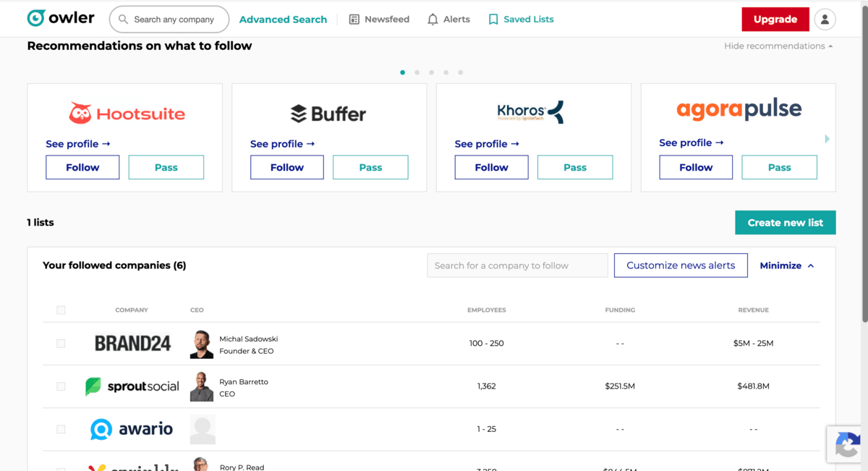868x471 pixels.
Task: Click Brand24 employees 100 - 250
Action: click(x=486, y=344)
